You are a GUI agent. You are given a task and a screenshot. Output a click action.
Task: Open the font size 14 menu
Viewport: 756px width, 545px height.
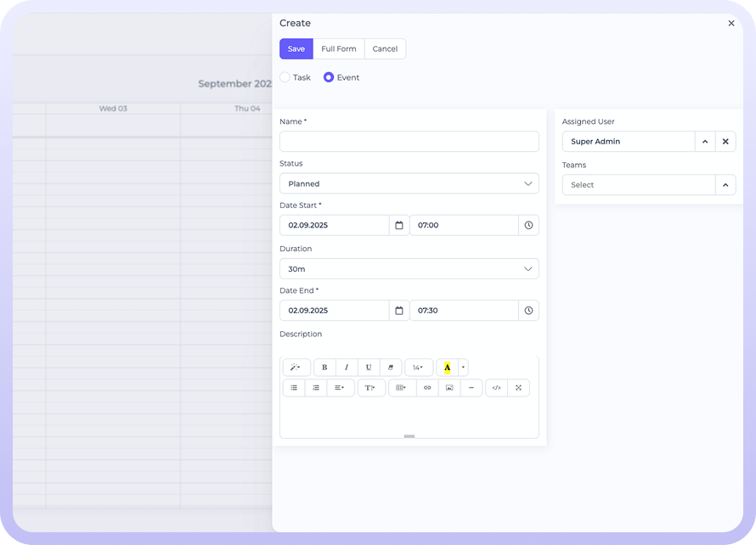point(418,368)
